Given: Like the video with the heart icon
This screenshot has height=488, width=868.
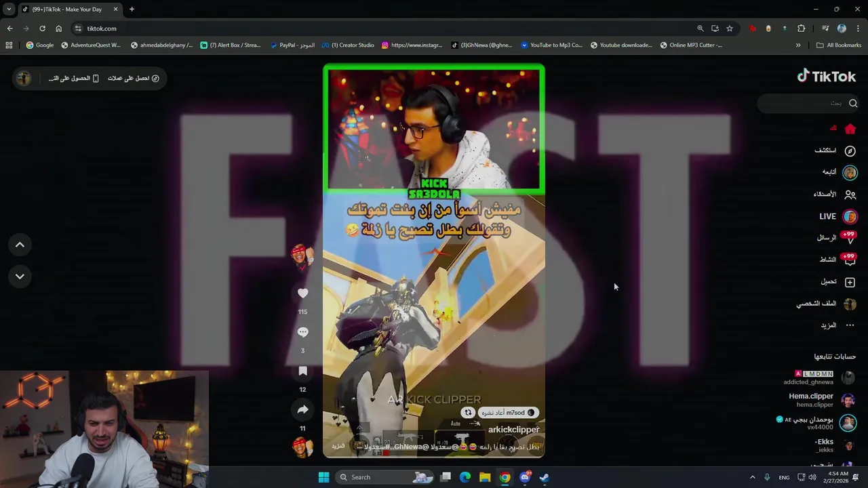Looking at the screenshot, I should tap(302, 293).
